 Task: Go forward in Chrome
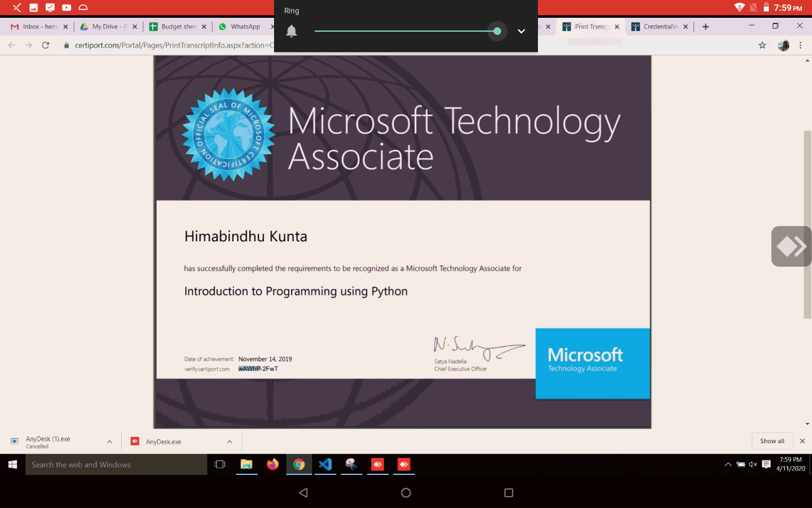click(29, 45)
